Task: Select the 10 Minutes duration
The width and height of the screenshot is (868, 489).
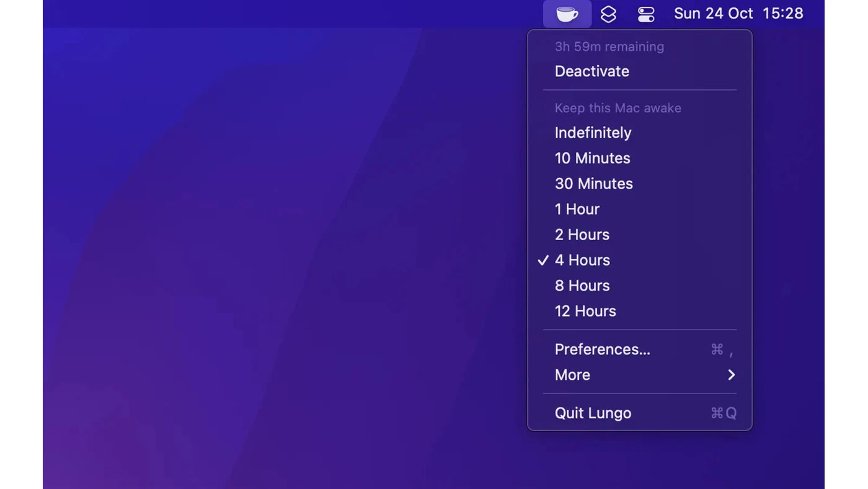Action: [640, 158]
